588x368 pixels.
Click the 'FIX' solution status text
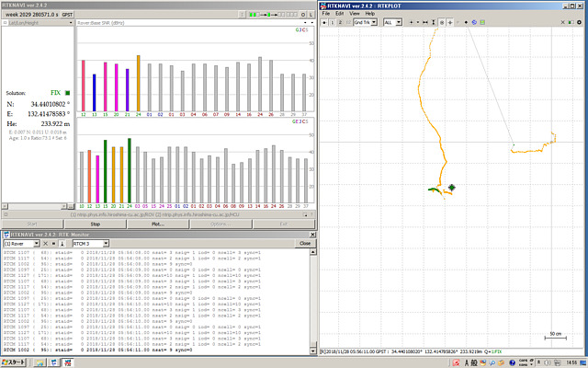pyautogui.click(x=55, y=93)
